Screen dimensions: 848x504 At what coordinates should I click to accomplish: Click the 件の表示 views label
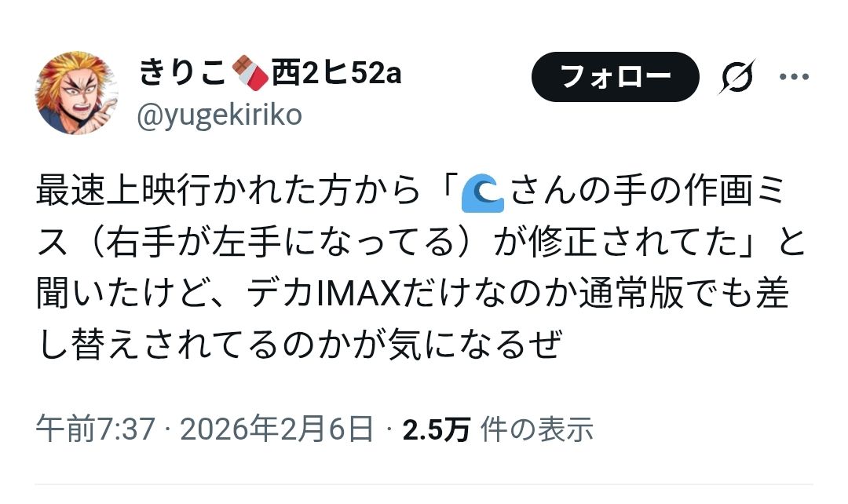536,430
